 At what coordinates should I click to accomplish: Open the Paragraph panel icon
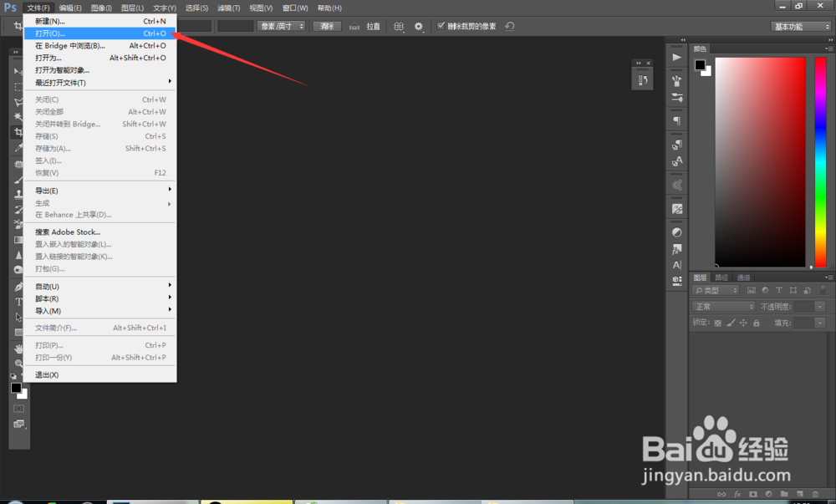[676, 121]
